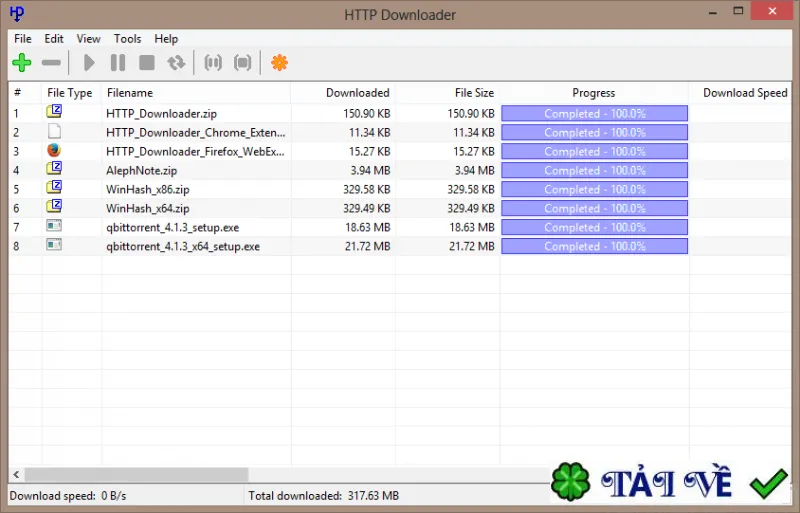
Task: Select the AlephNote.zip row
Action: click(x=400, y=170)
